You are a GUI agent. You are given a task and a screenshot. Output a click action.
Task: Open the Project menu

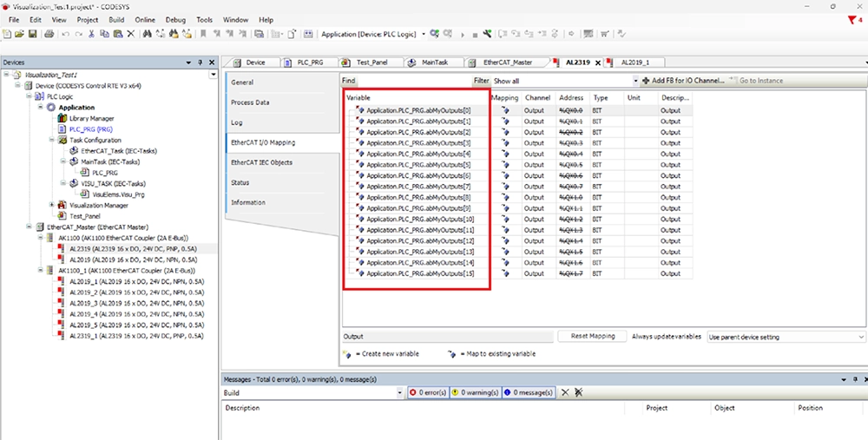point(87,20)
